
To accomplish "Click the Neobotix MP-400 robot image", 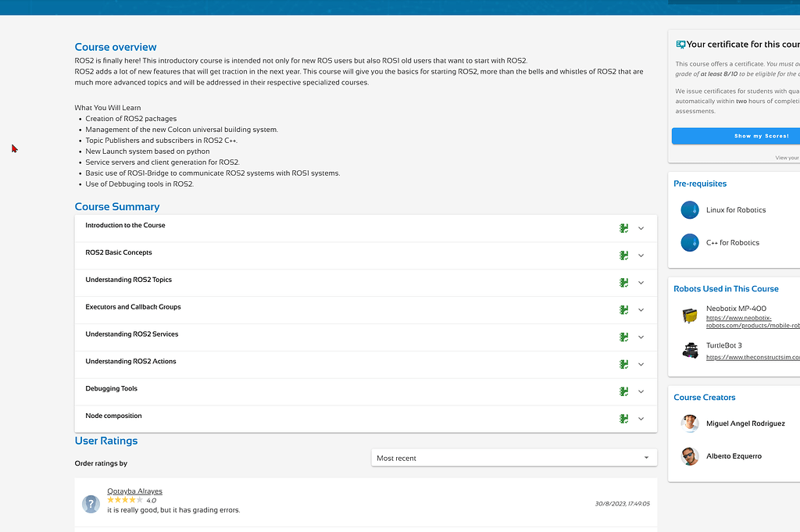I will (689, 316).
